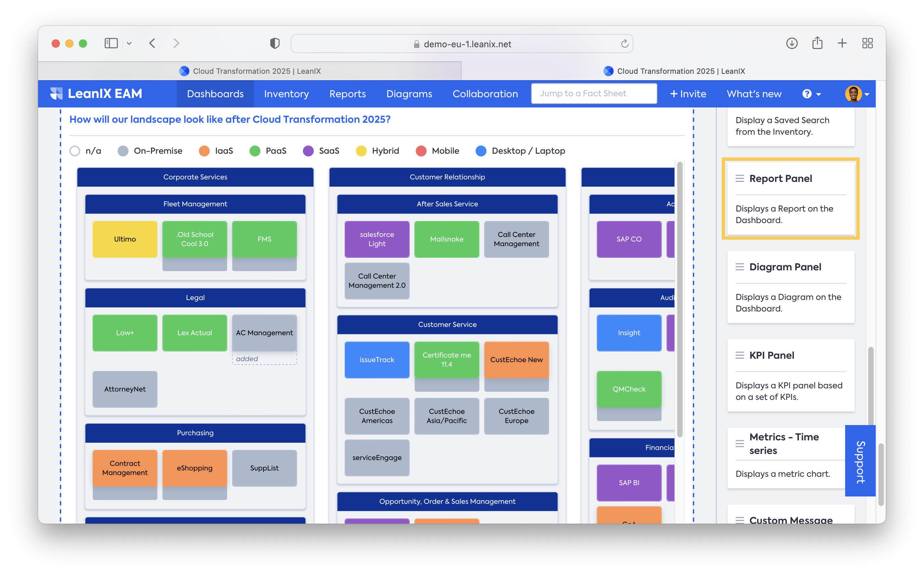The height and width of the screenshot is (574, 924).
Task: Click the + Invite button
Action: click(688, 94)
